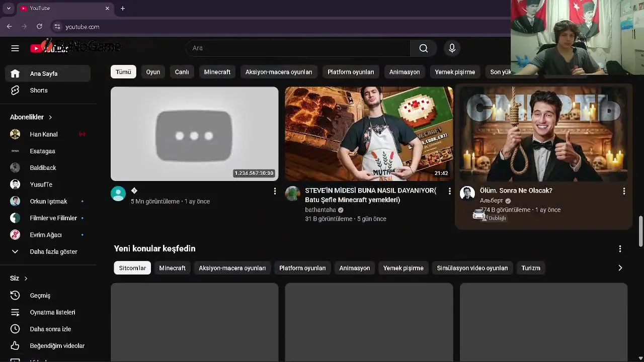
Task: Select top Animasyon filter chip
Action: pos(405,72)
